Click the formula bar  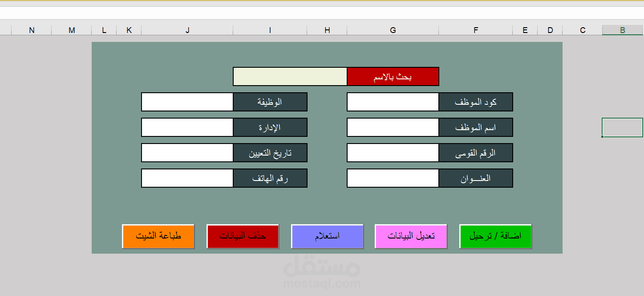[322, 13]
